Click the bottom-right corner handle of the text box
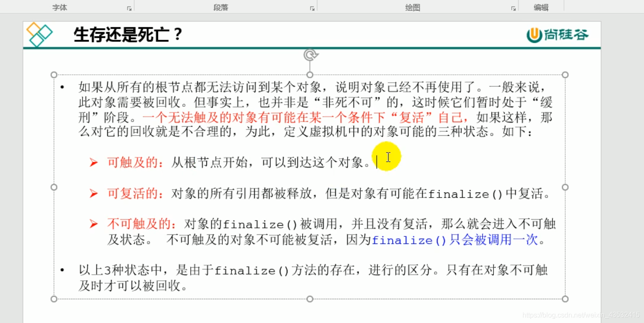The image size is (644, 323). click(x=565, y=299)
